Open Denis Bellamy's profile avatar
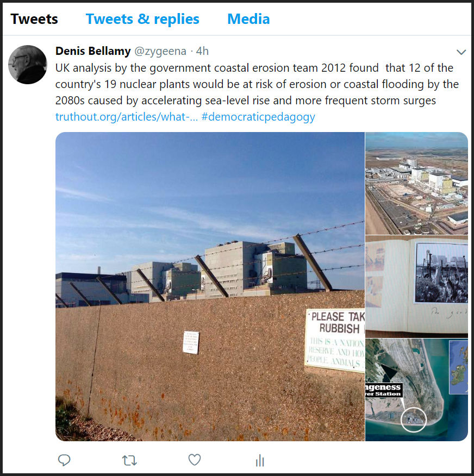 tap(28, 65)
